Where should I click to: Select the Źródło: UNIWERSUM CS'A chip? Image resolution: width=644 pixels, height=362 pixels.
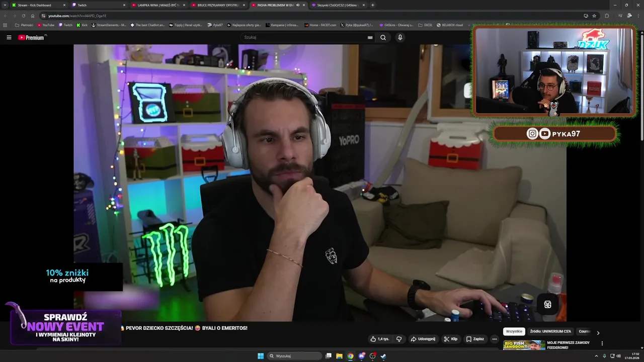550,331
